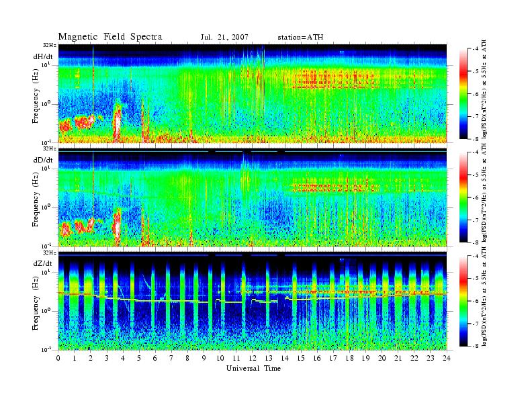The image size is (532, 411).
Task: Select the dD/dt panel label
Action: (43, 160)
